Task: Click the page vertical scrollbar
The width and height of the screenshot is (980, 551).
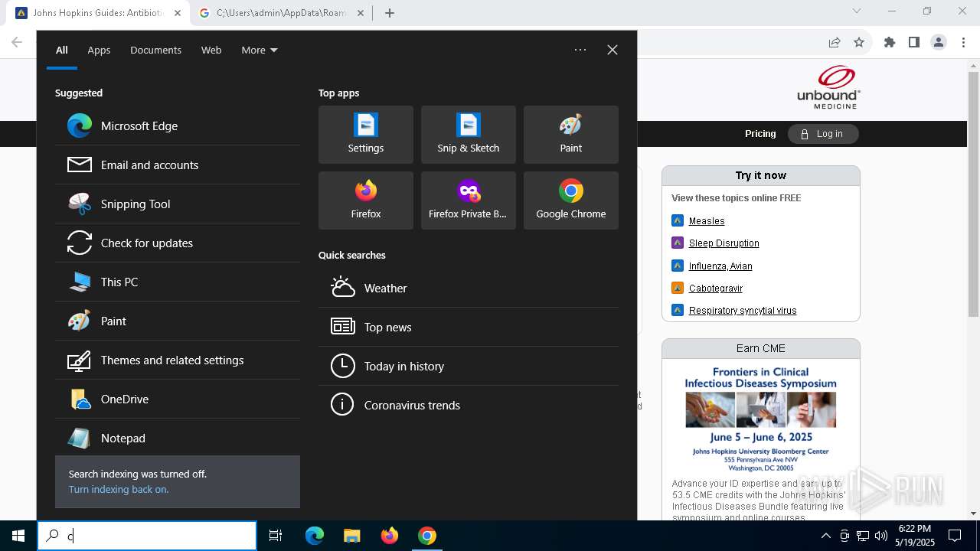Action: click(974, 194)
